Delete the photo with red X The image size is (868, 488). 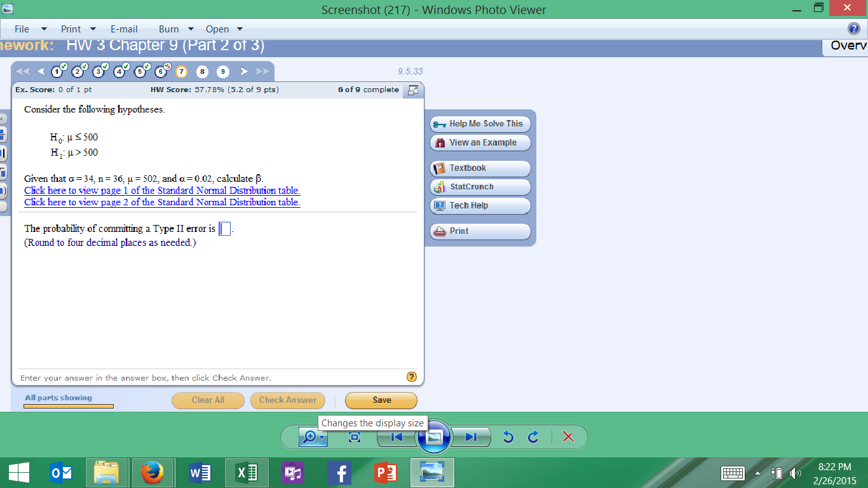tap(568, 437)
